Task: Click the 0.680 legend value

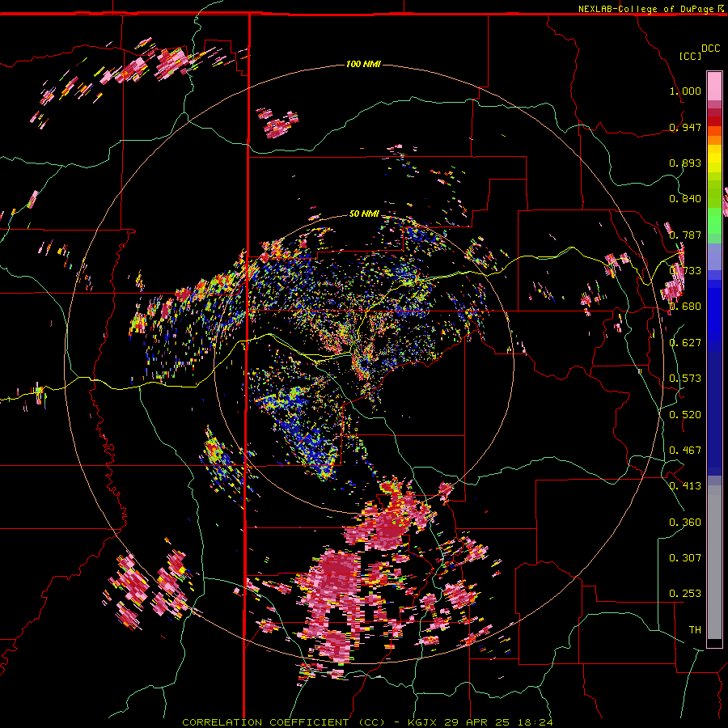Action: click(685, 307)
